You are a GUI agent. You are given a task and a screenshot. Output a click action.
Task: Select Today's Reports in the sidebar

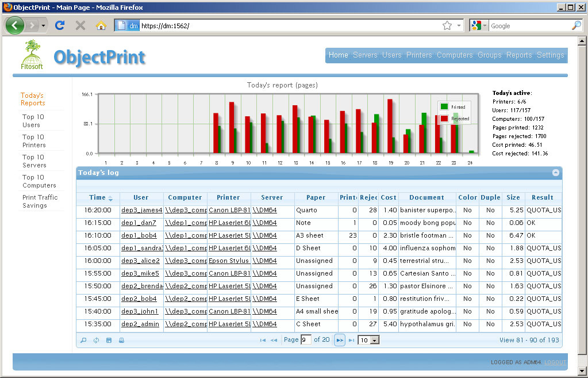pos(33,99)
